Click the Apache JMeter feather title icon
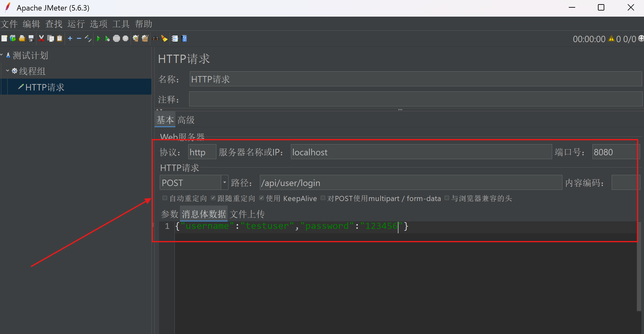Screen dimensions: 644x334 (x=8, y=7)
